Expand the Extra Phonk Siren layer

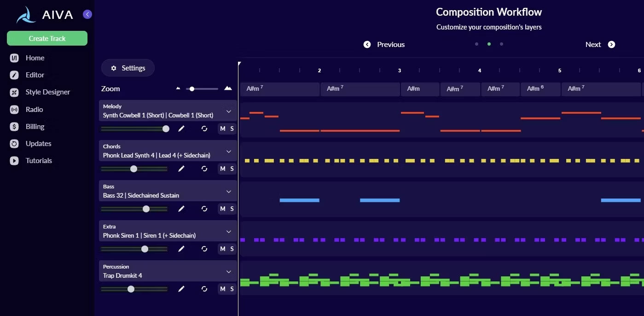(x=228, y=231)
